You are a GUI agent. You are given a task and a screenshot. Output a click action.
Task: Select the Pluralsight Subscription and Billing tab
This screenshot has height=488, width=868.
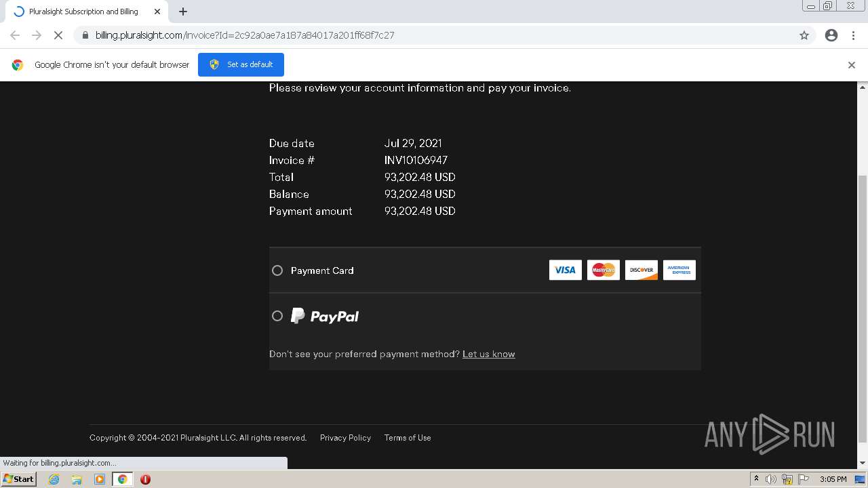(87, 12)
